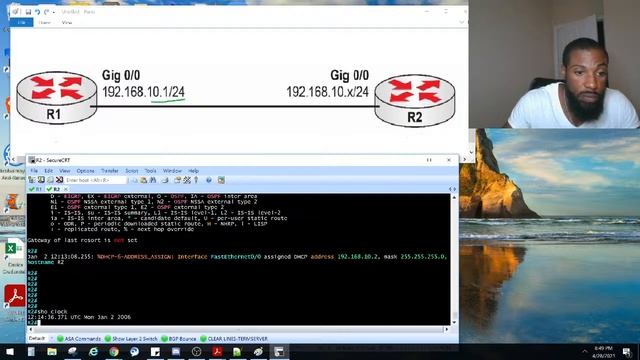Viewport: 640px width, 360px height.
Task: Switch to the Home tab in Paint
Action: (x=44, y=23)
